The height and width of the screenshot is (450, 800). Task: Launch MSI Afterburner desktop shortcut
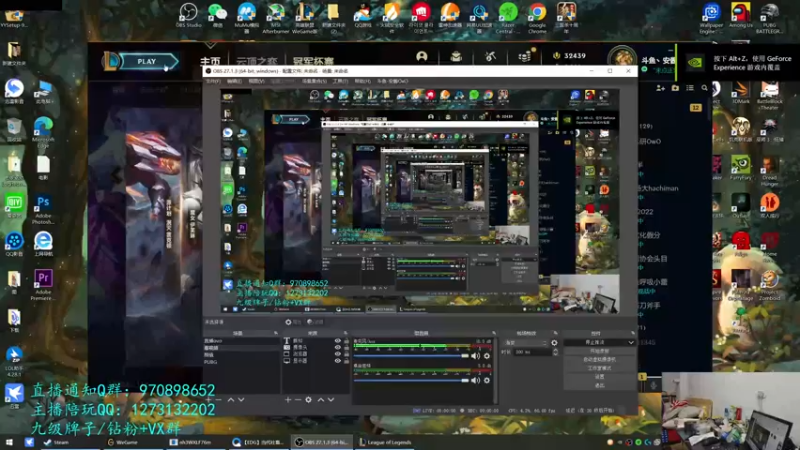[276, 17]
